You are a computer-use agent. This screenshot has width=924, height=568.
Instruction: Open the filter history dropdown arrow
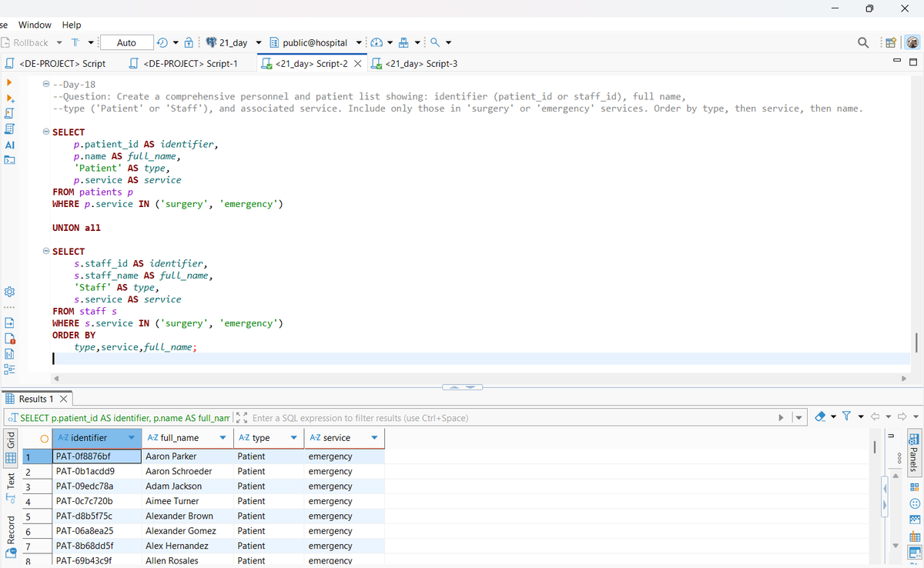tap(798, 418)
